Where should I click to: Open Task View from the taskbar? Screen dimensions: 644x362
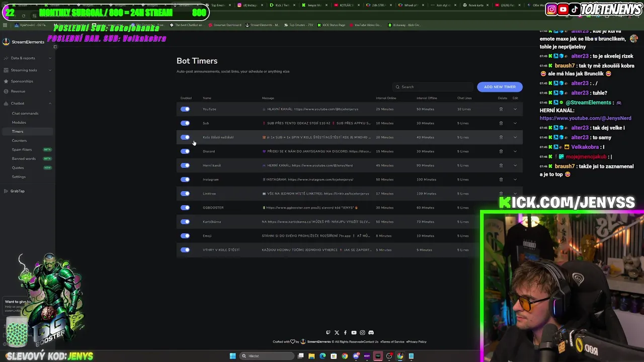[x=300, y=356]
